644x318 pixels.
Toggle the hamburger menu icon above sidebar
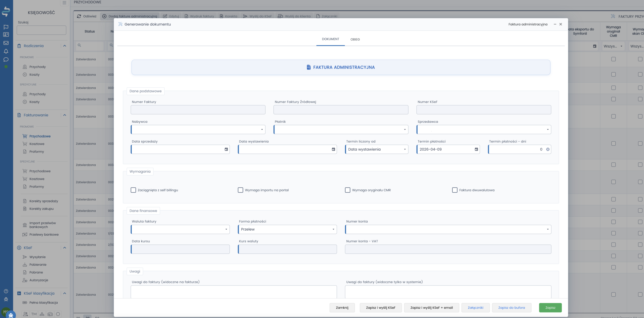(x=64, y=3)
